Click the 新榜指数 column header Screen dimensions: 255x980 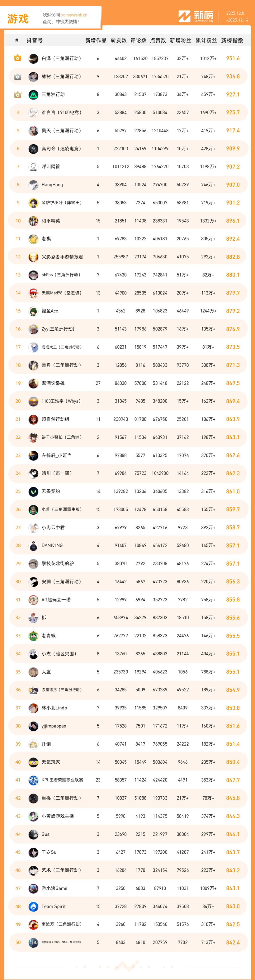pos(232,40)
